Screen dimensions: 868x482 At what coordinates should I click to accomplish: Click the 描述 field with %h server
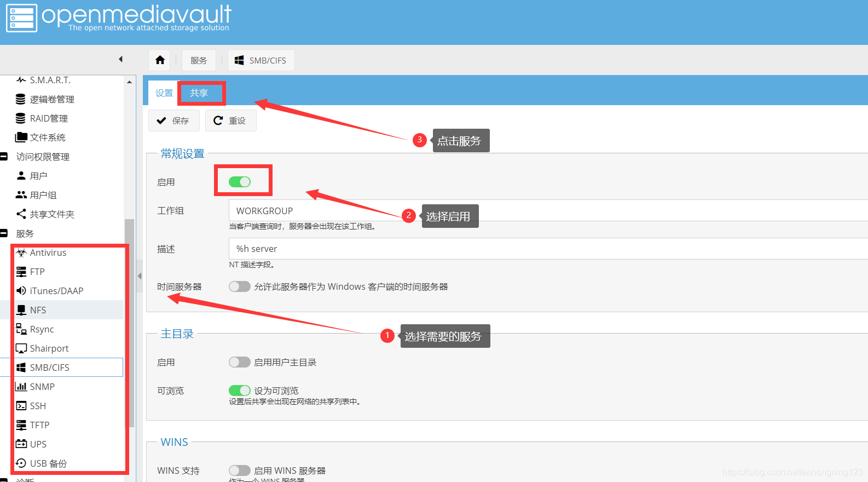(548, 249)
